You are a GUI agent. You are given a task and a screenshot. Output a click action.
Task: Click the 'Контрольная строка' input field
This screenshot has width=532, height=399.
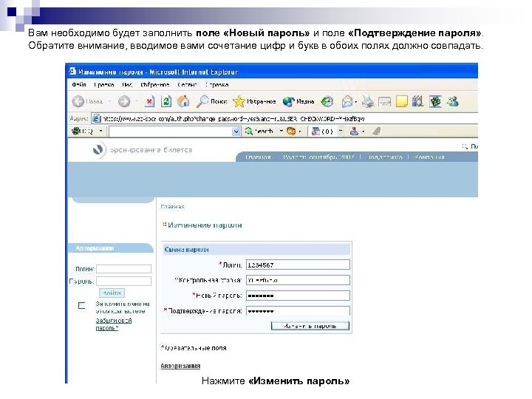pos(298,280)
